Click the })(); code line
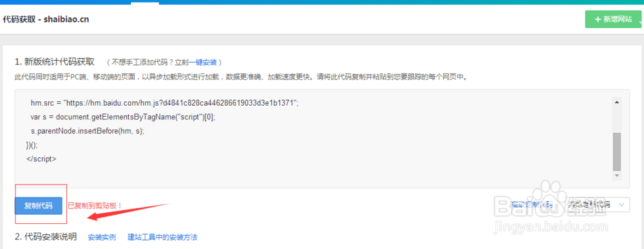 pyautogui.click(x=32, y=145)
